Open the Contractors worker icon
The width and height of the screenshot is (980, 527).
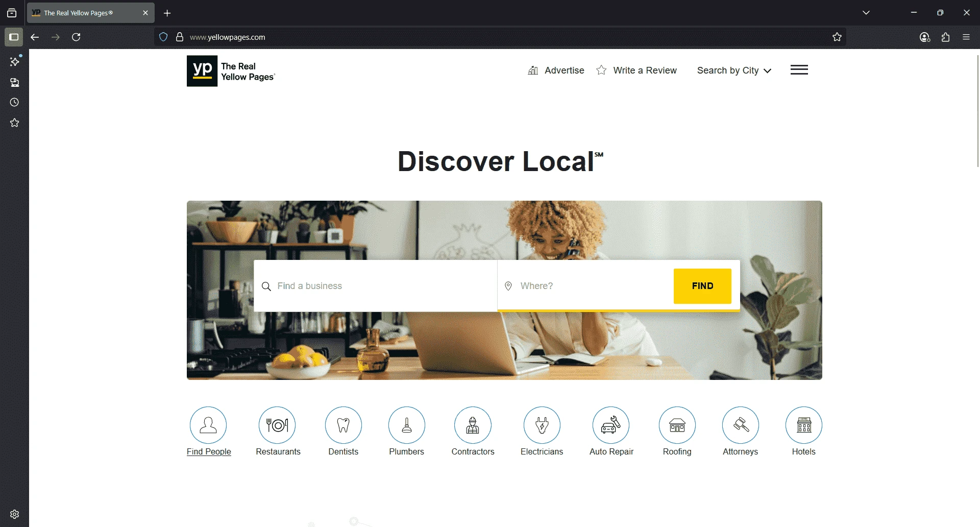click(473, 425)
